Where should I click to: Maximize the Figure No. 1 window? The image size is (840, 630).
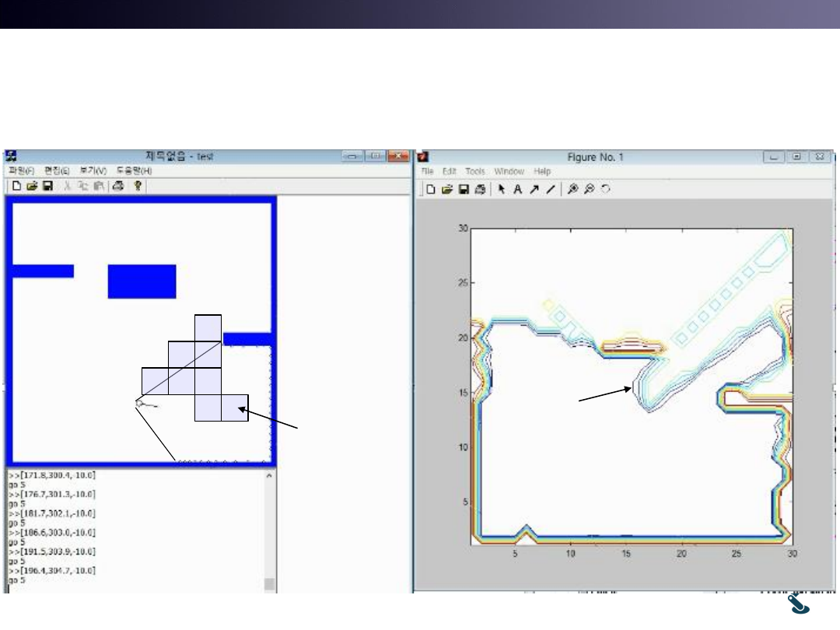(x=796, y=157)
